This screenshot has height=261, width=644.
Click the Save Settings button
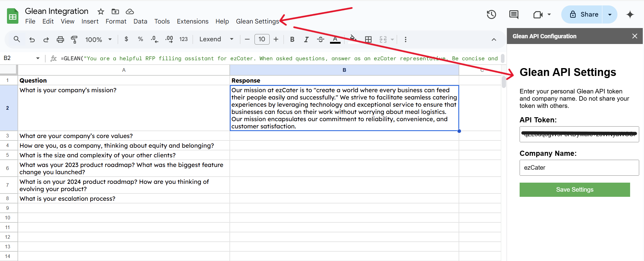point(575,190)
